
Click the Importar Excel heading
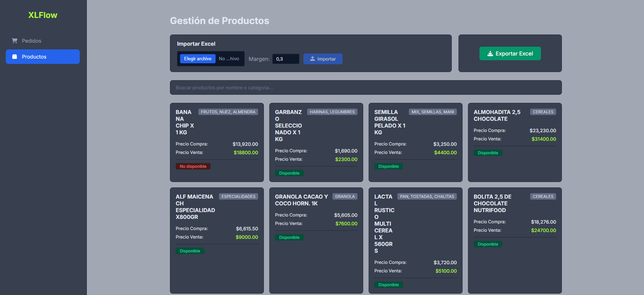click(x=196, y=44)
